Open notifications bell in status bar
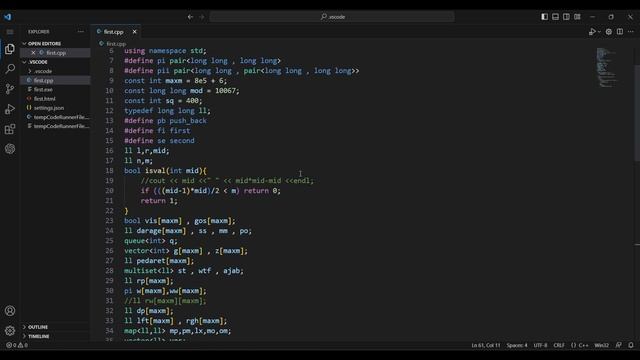This screenshot has width=640, height=360. click(x=631, y=345)
